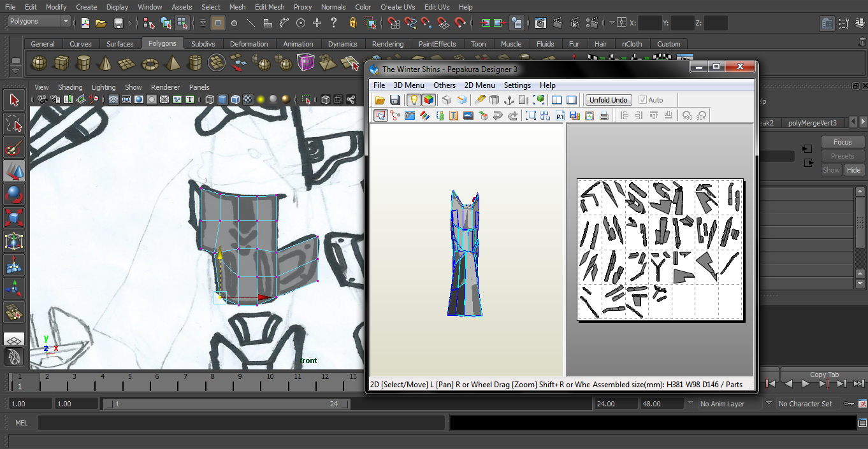
Task: Toggle Snap to grids in Maya
Action: pos(394,23)
